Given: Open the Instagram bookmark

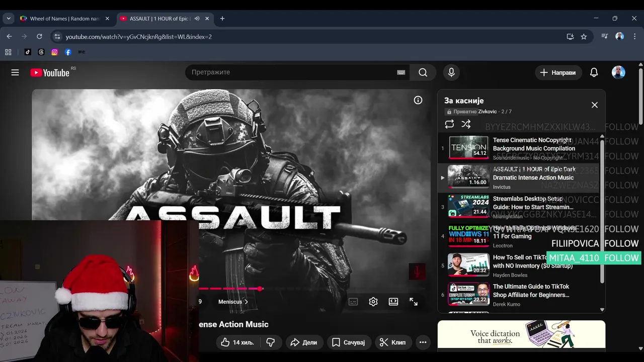Looking at the screenshot, I should point(54,52).
